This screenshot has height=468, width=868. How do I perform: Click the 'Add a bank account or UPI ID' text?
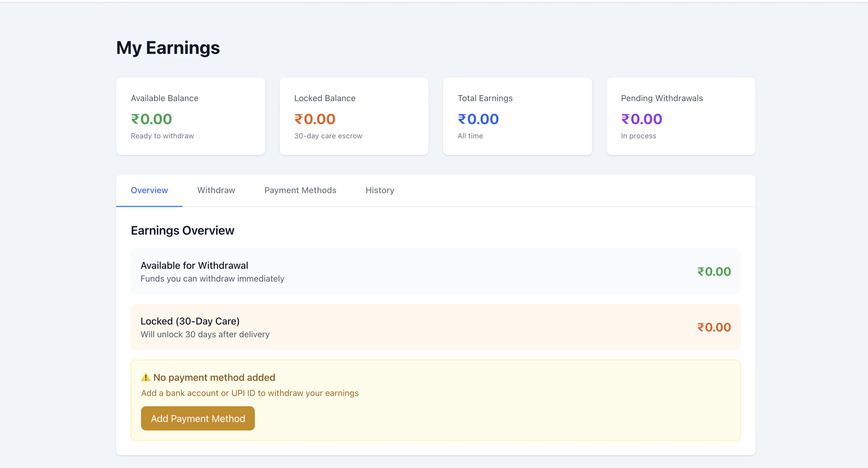click(250, 393)
